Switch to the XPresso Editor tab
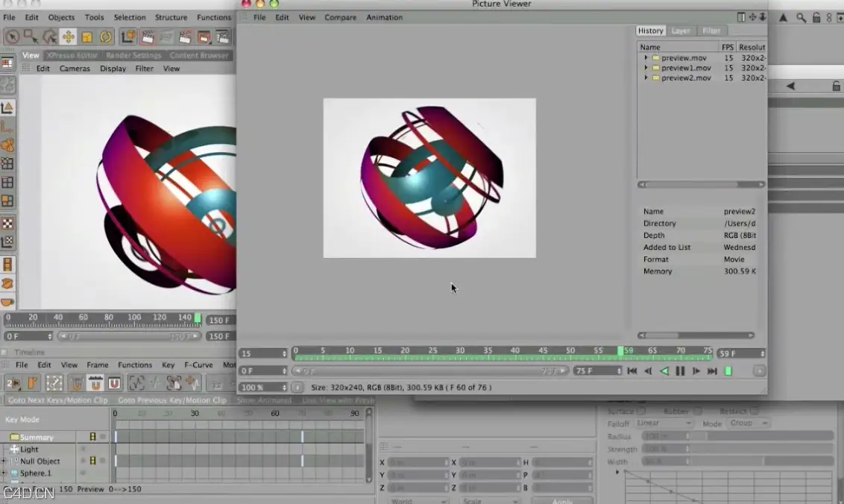 [x=72, y=55]
